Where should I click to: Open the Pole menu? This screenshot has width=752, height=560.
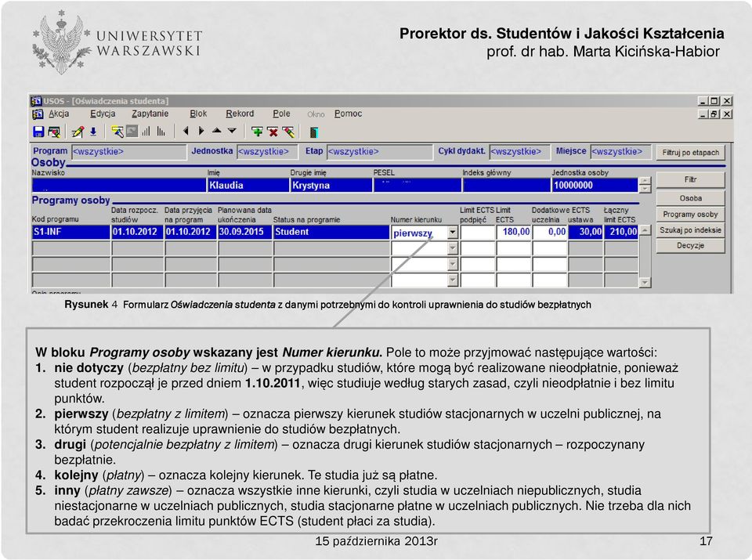point(281,114)
